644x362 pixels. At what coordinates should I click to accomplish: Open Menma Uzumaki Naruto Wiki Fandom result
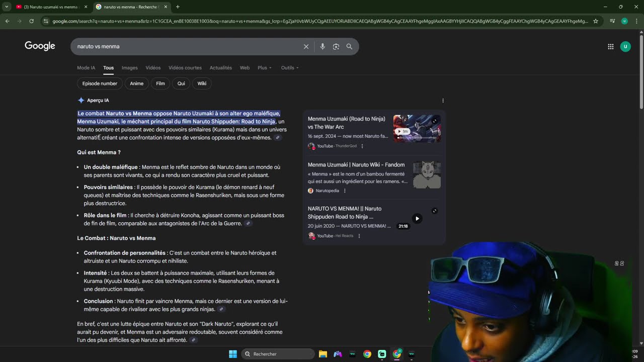tap(356, 164)
